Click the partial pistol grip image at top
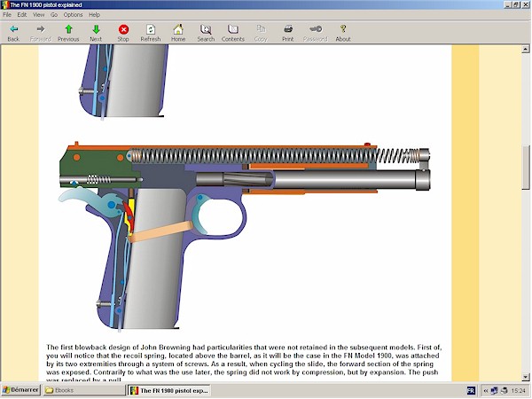 coord(123,82)
